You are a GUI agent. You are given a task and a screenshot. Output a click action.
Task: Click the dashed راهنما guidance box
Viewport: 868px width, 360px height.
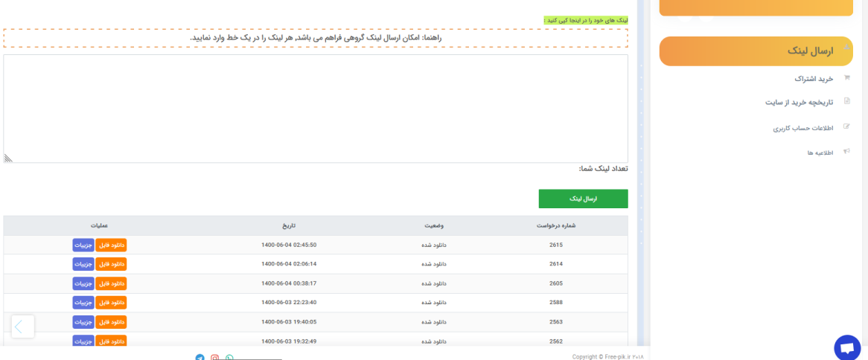[316, 38]
